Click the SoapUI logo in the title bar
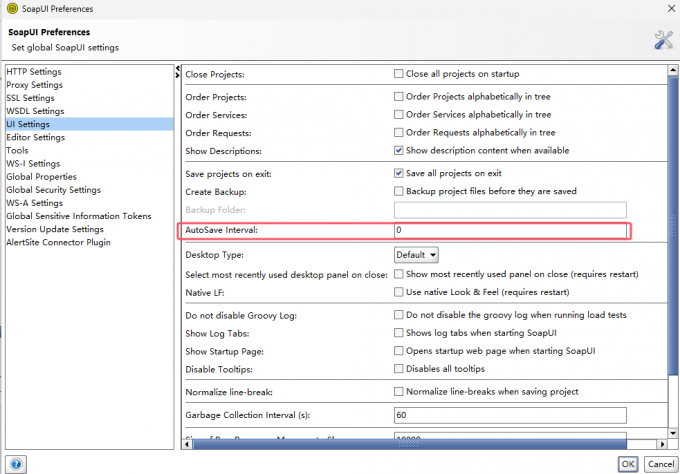Viewport: 680px width, 474px height. 13,8
